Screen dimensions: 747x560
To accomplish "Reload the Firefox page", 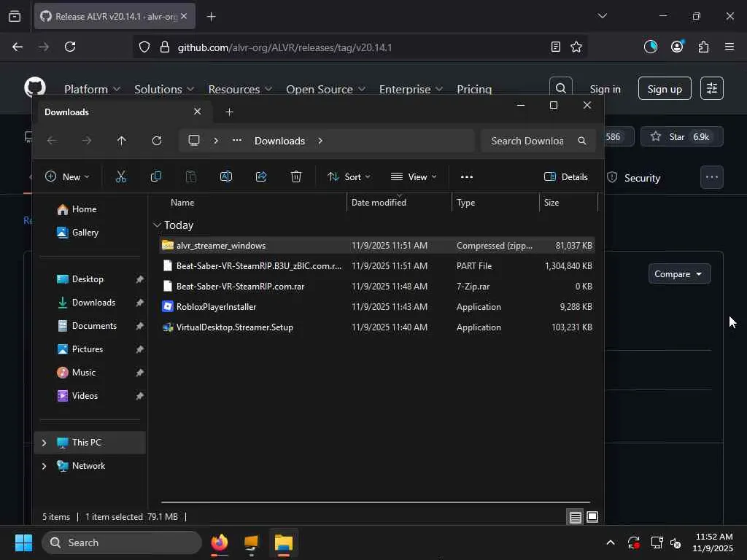I will (70, 47).
